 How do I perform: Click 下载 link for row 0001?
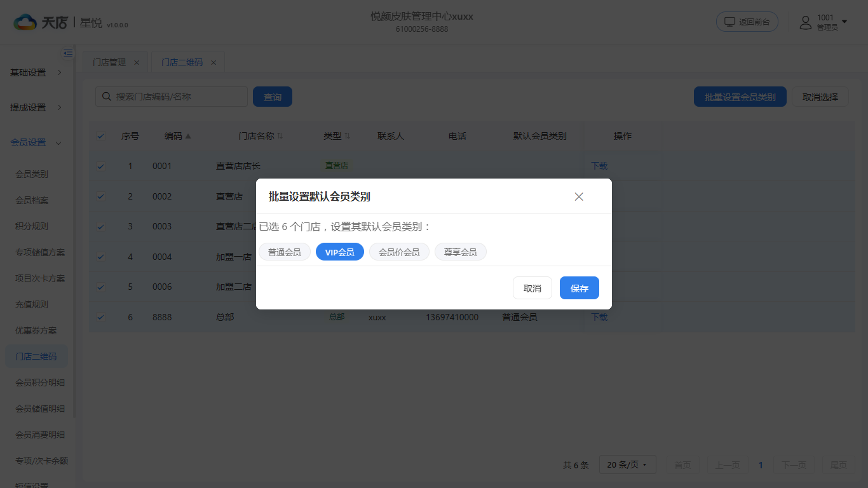pos(599,166)
